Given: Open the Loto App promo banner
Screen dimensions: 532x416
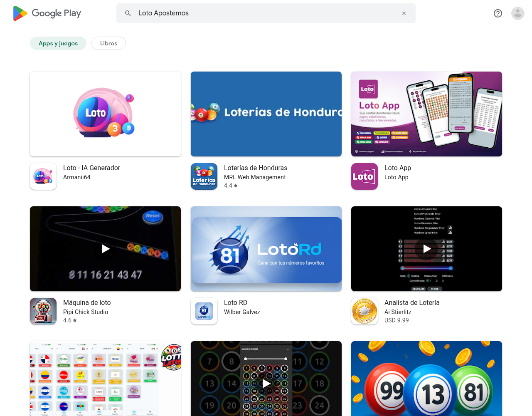Looking at the screenshot, I should [x=426, y=114].
